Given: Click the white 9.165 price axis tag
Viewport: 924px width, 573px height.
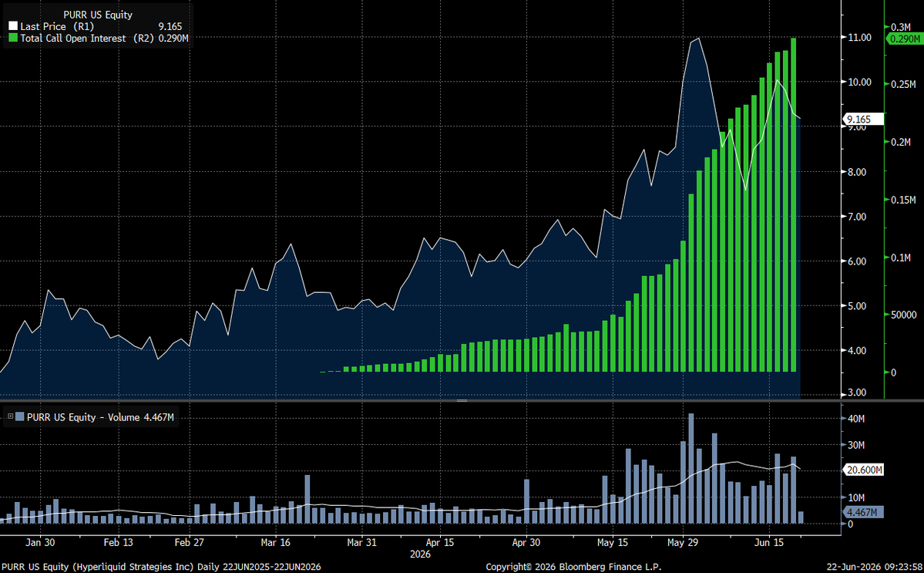Looking at the screenshot, I should (x=864, y=119).
